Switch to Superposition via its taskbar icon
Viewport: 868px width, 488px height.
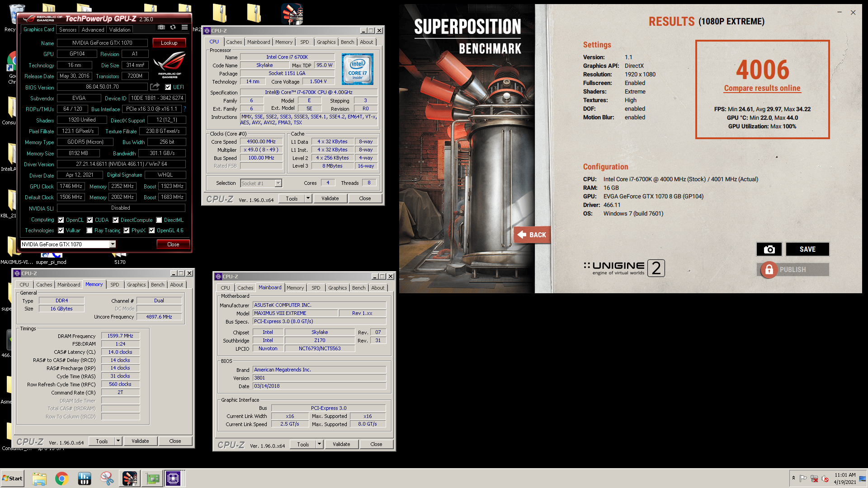[130, 479]
